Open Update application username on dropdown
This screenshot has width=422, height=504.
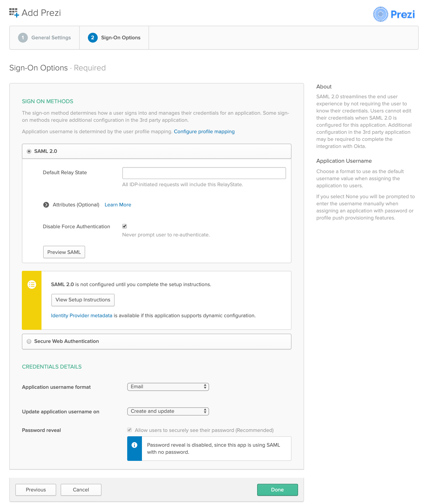(x=168, y=411)
